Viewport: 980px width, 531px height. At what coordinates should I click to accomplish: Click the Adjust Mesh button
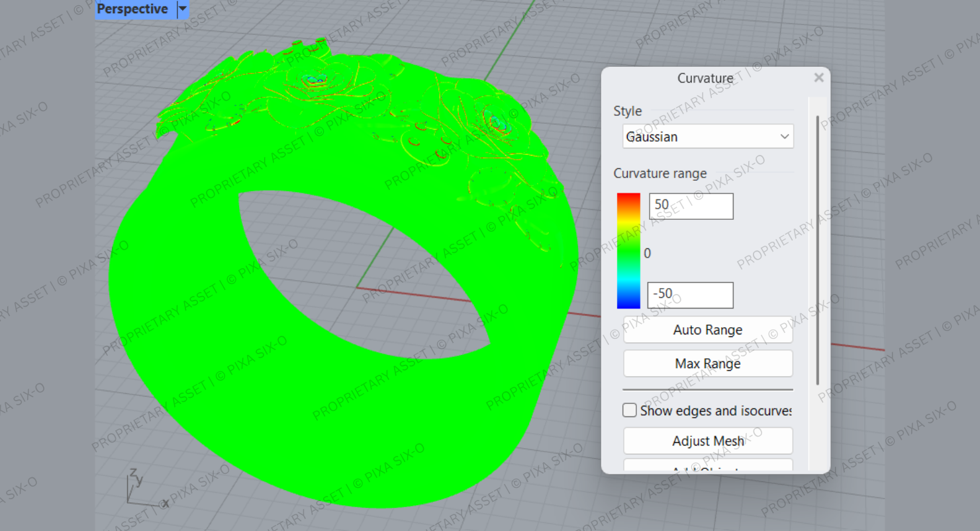tap(708, 441)
